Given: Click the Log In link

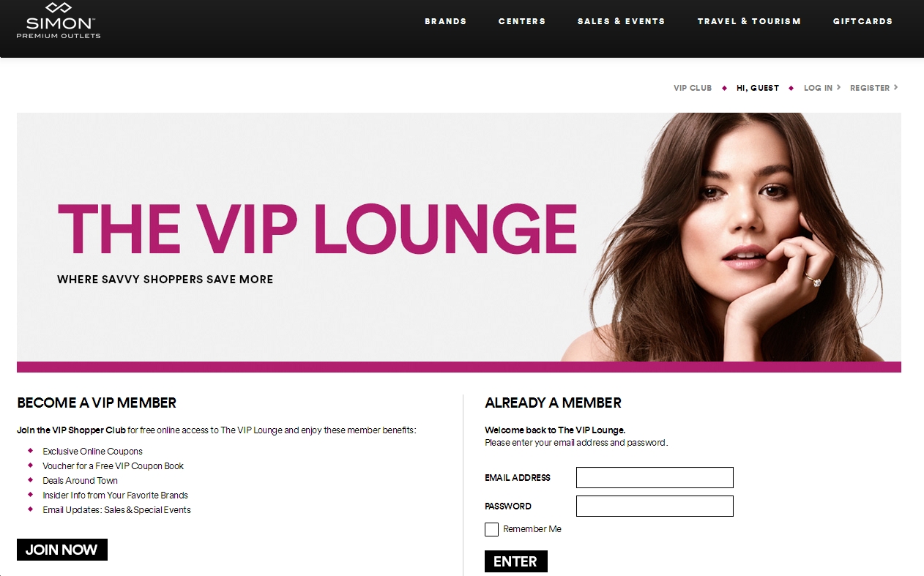Looking at the screenshot, I should (x=818, y=88).
